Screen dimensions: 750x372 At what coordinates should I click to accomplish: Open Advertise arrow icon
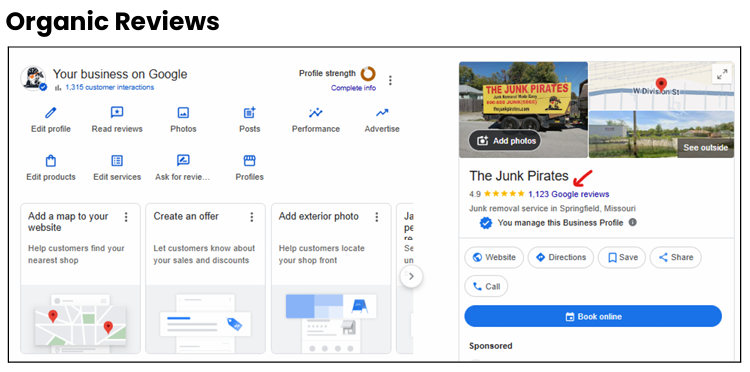point(382,113)
